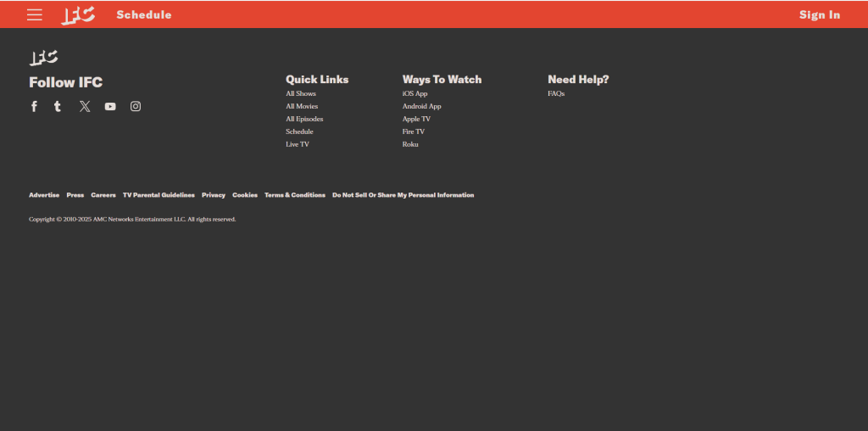Open the hamburger menu icon
Viewport: 868px width, 431px height.
[34, 15]
